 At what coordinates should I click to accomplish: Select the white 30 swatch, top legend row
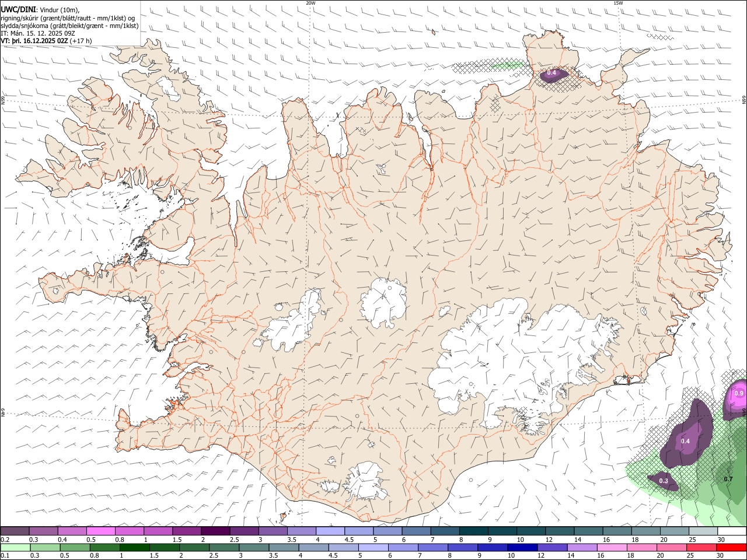coord(731,531)
